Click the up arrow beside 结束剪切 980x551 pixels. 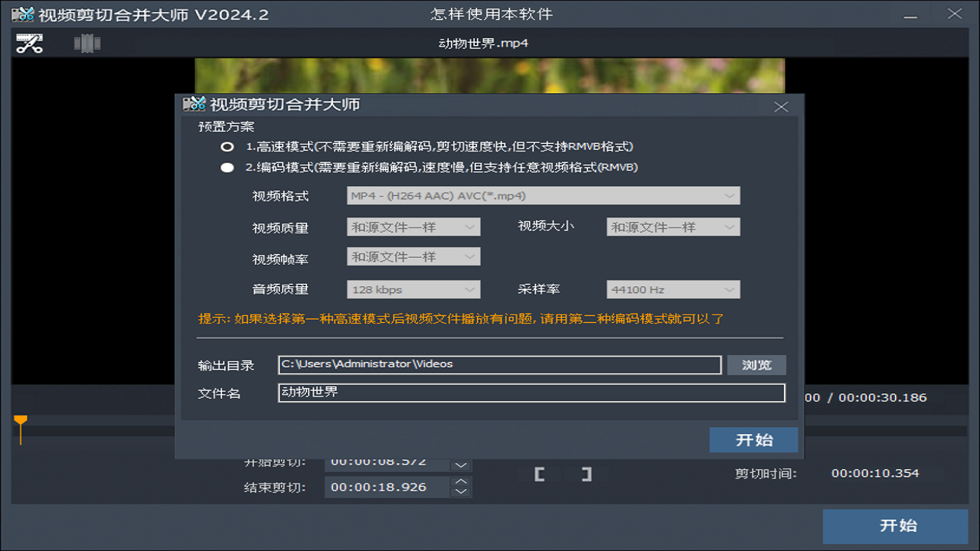tap(461, 483)
